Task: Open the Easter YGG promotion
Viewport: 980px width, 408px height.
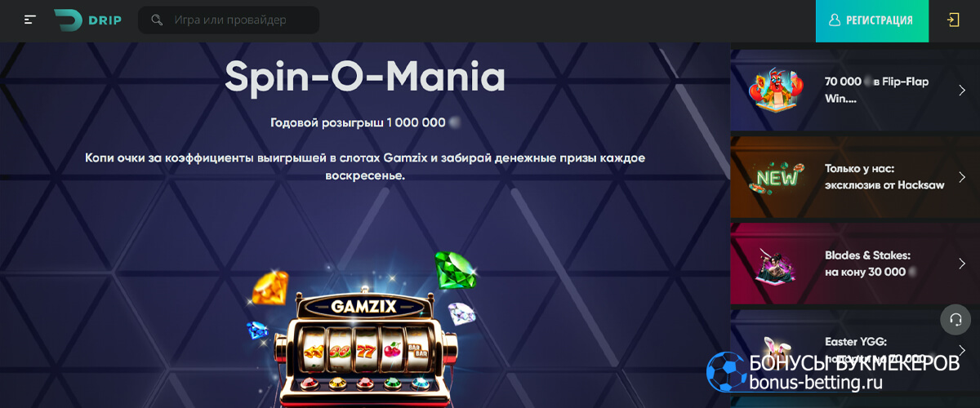Action: tap(852, 348)
